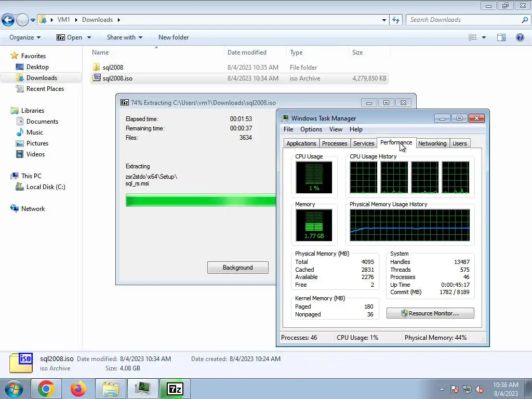Viewport: 532px width, 399px height.
Task: Open the Pictures library
Action: pyautogui.click(x=37, y=143)
